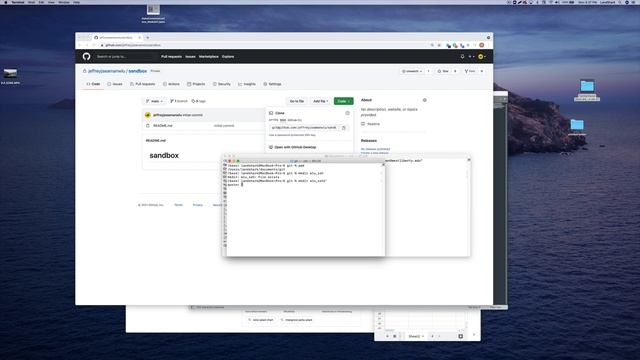640x360 pixels.
Task: Click the Fork button on the repository
Action: [470, 71]
